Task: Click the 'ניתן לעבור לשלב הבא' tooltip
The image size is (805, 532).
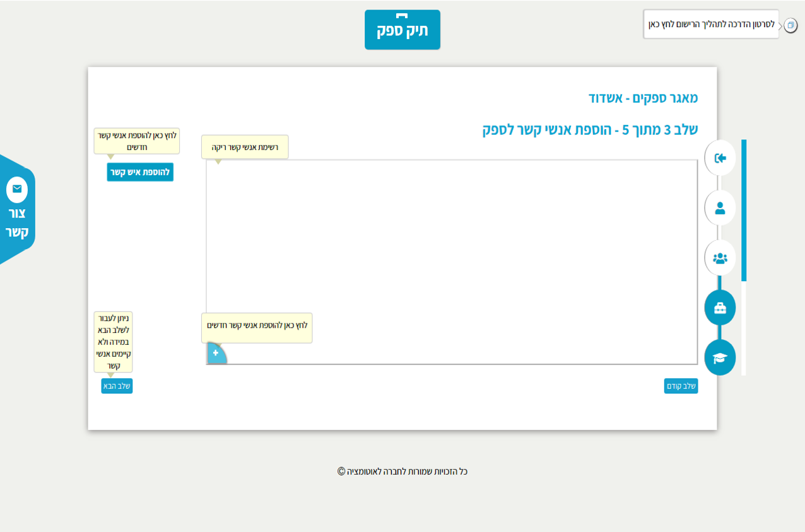Action: point(114,342)
